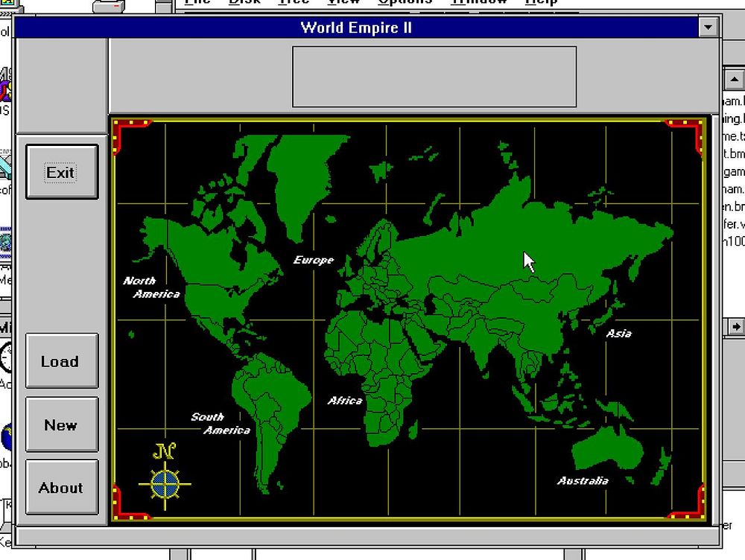Open the Window menu in background window

coord(478,2)
